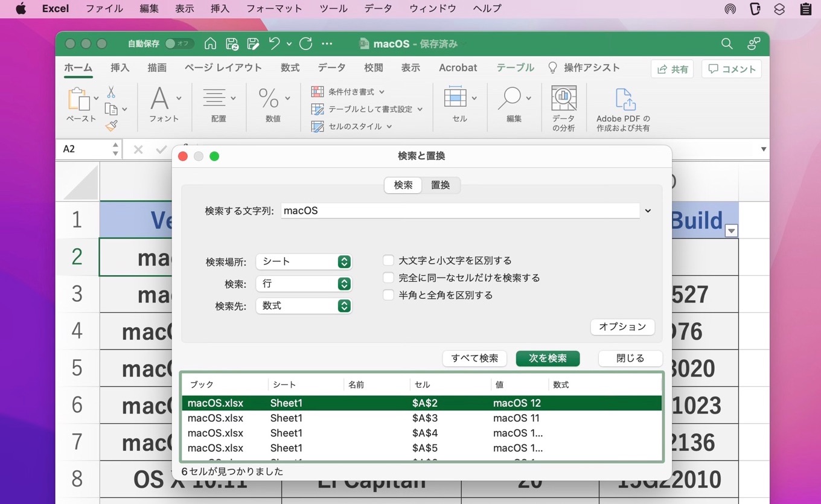821x504 pixels.
Task: Open the Number (%) format group
Action: (269, 98)
